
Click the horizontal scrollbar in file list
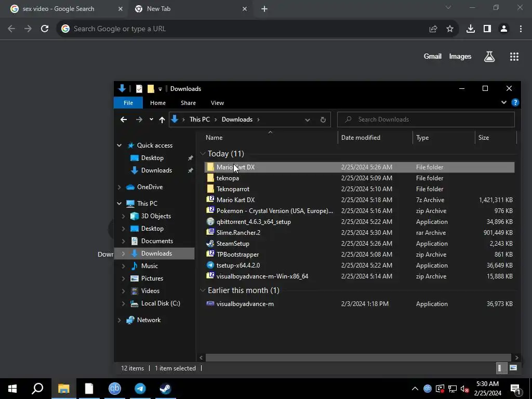358,357
